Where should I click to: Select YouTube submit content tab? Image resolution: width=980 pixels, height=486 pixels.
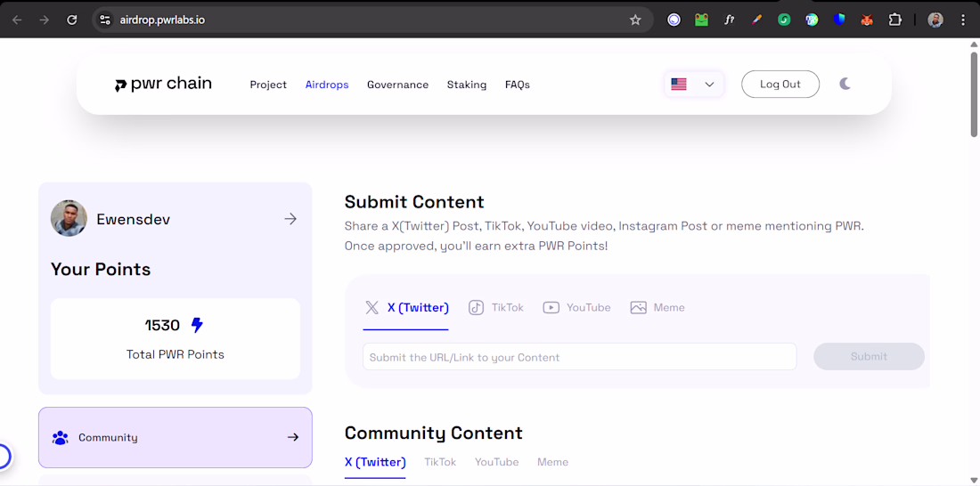click(x=577, y=308)
